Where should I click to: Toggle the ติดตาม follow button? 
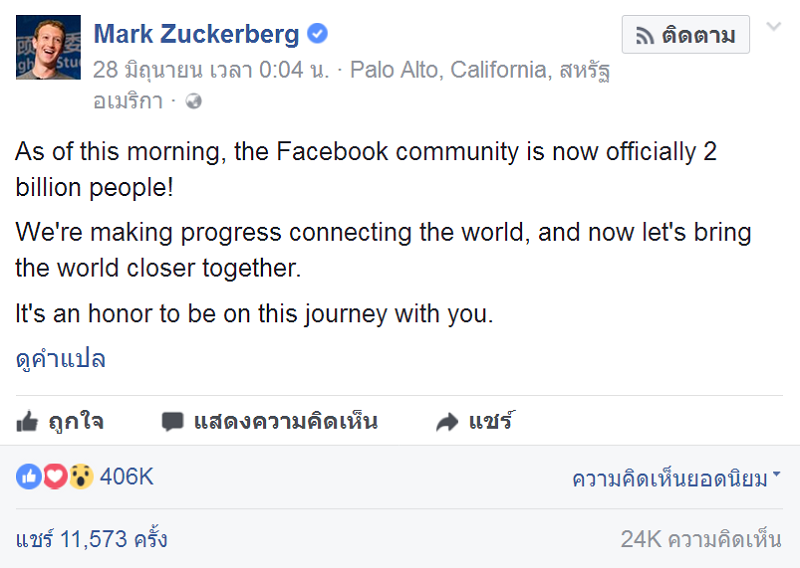[685, 36]
